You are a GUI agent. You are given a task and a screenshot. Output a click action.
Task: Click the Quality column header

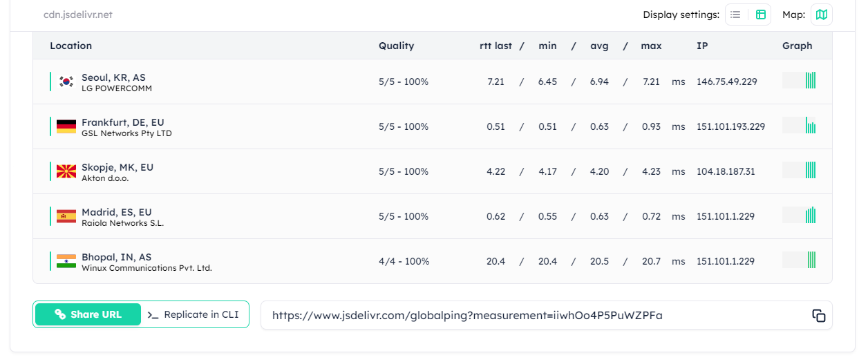click(396, 46)
